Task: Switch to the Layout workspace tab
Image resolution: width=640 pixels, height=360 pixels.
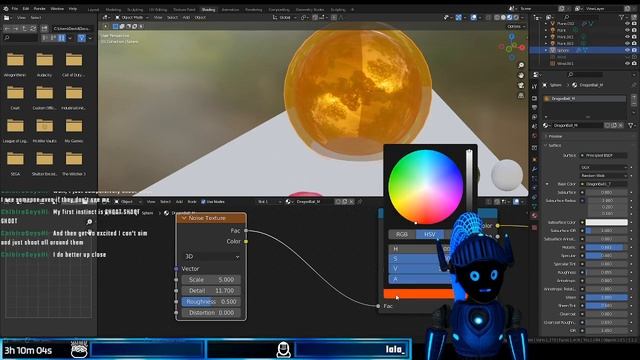Action: click(x=93, y=9)
